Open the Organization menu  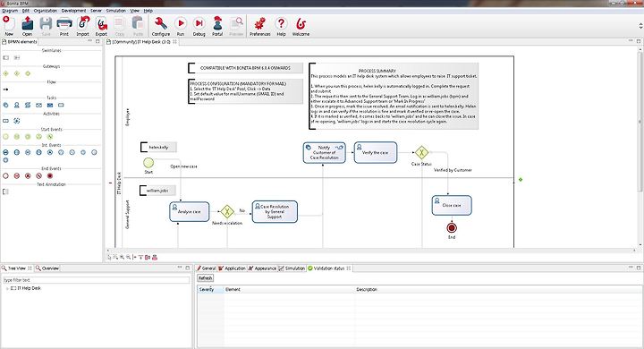(46, 11)
